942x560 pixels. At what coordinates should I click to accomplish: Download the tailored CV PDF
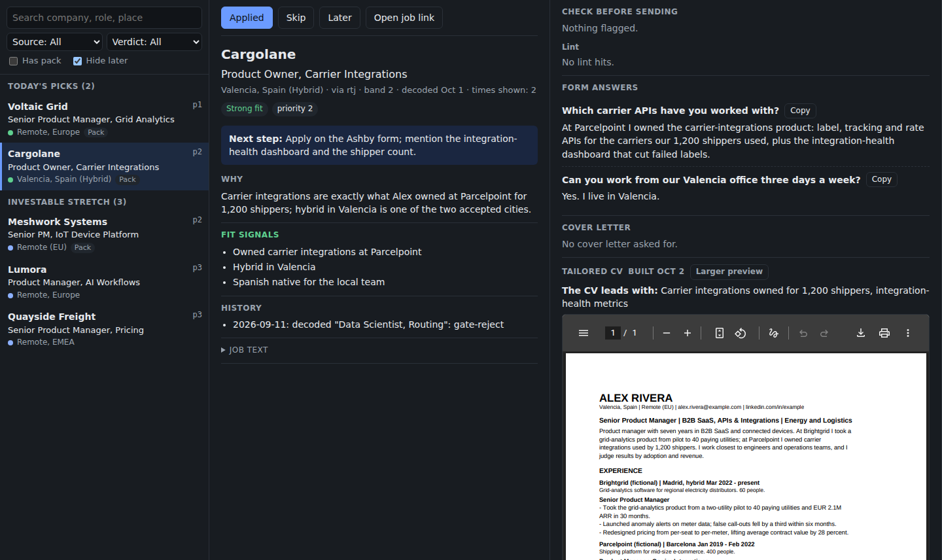click(861, 333)
